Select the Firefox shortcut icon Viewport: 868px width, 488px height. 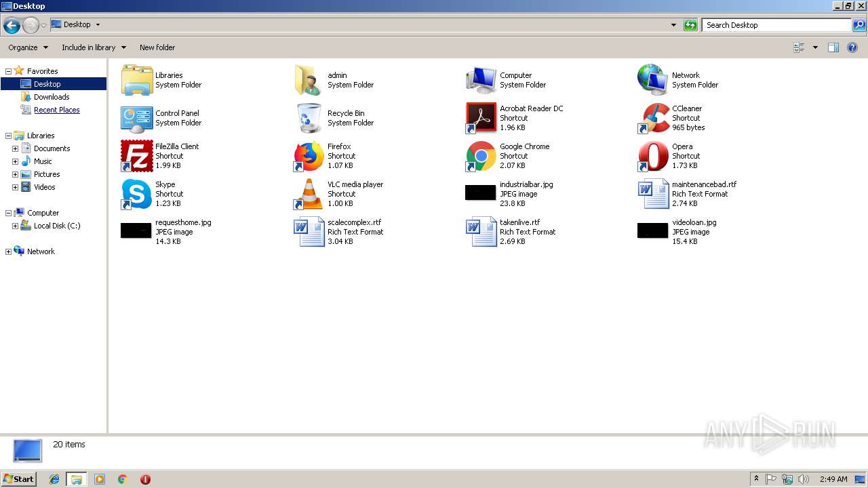(309, 156)
